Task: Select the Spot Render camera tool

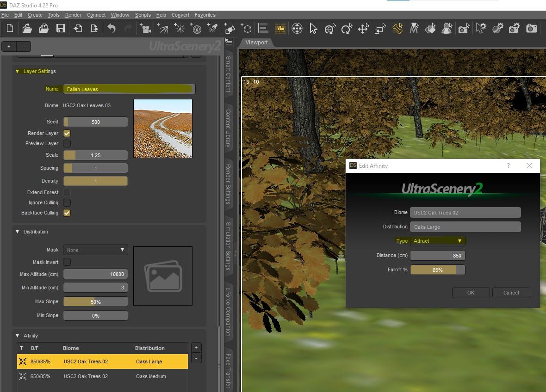Action: point(464,28)
